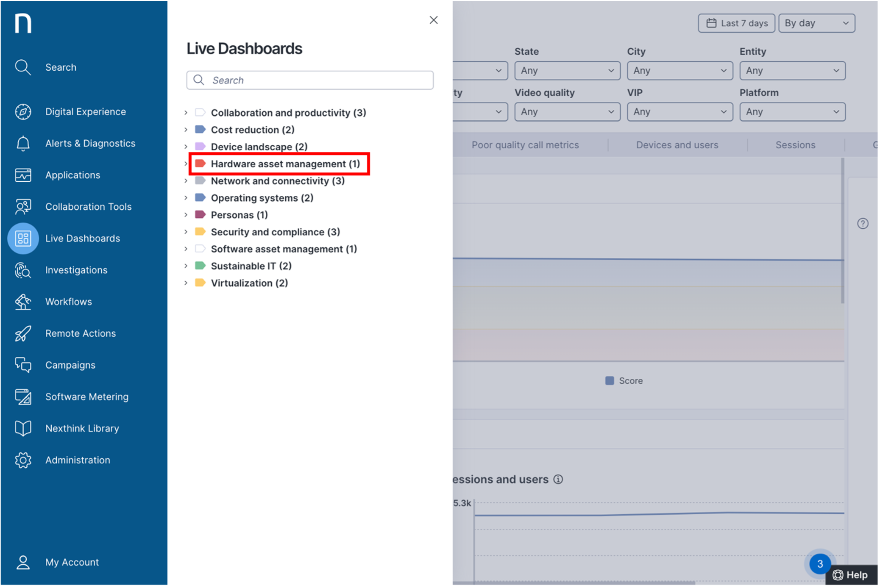The width and height of the screenshot is (880, 588).
Task: Open Investigations with the fingerprint icon
Action: pos(23,270)
